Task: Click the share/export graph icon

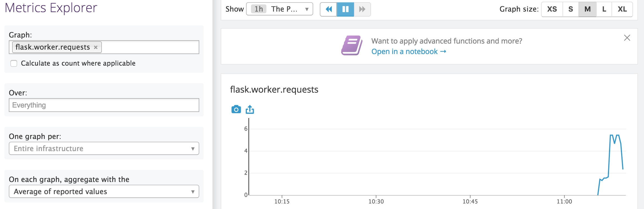Action: tap(250, 109)
